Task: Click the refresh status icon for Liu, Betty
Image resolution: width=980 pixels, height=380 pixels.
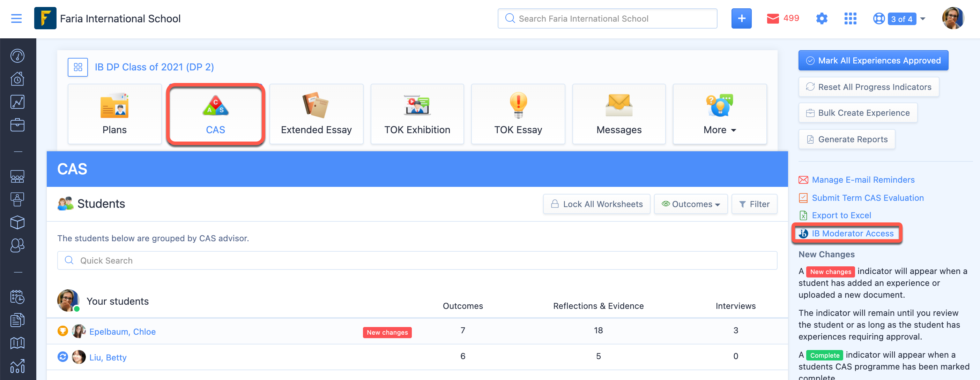Action: [x=63, y=357]
